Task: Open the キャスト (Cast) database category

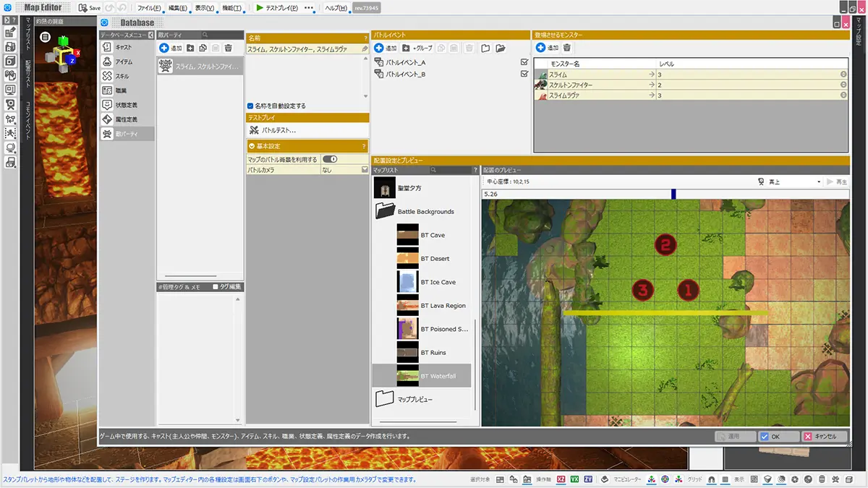Action: [124, 47]
